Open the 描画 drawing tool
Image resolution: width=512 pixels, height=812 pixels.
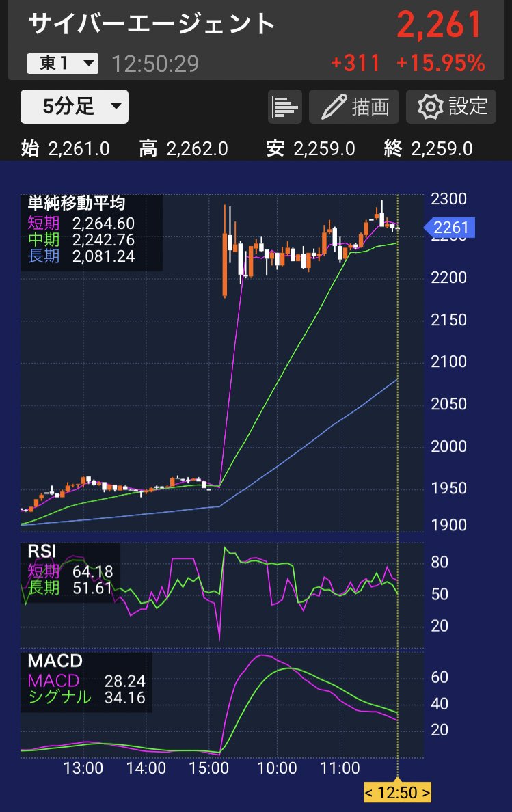click(x=354, y=107)
